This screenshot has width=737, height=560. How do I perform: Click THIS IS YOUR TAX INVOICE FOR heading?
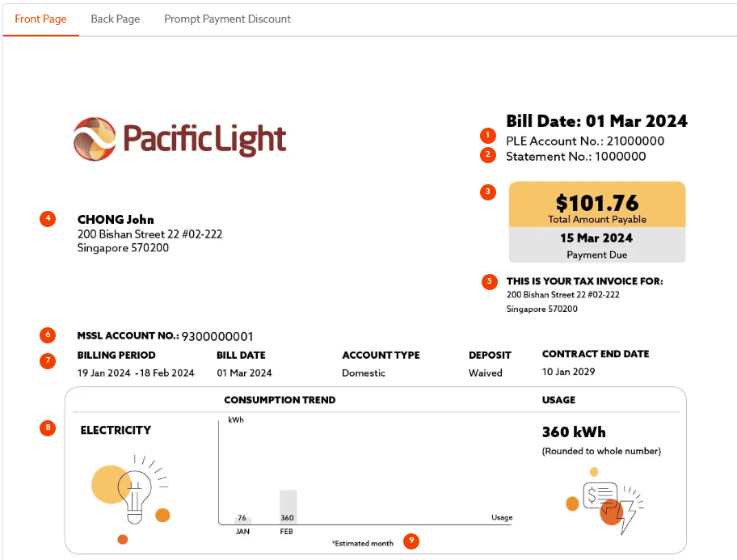(x=585, y=281)
